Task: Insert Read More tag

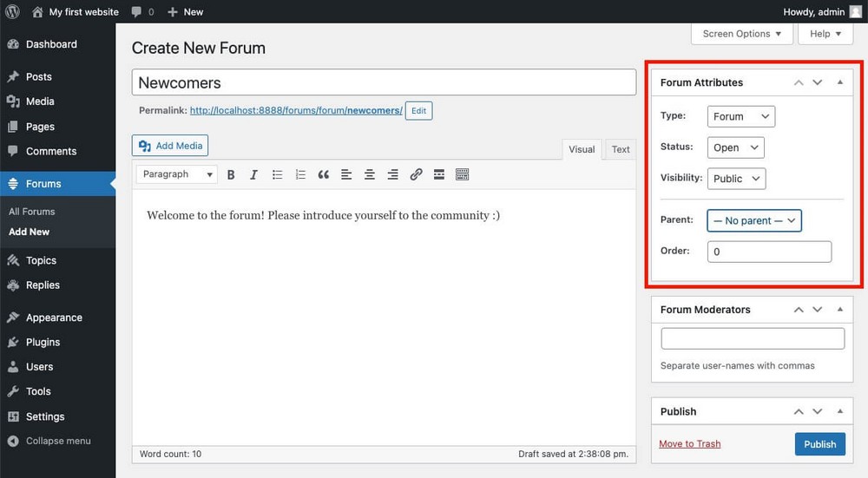Action: [x=439, y=175]
